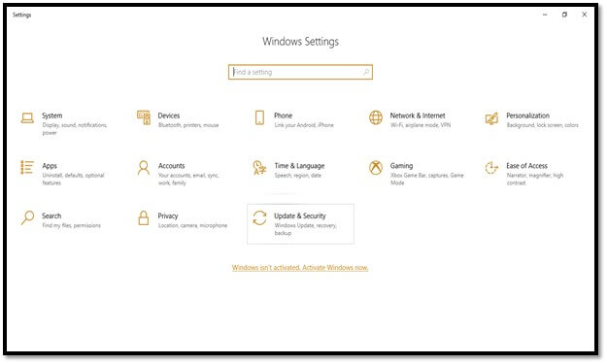Open Personalization category title
Image resolution: width=607 pixels, height=364 pixels.
click(527, 116)
